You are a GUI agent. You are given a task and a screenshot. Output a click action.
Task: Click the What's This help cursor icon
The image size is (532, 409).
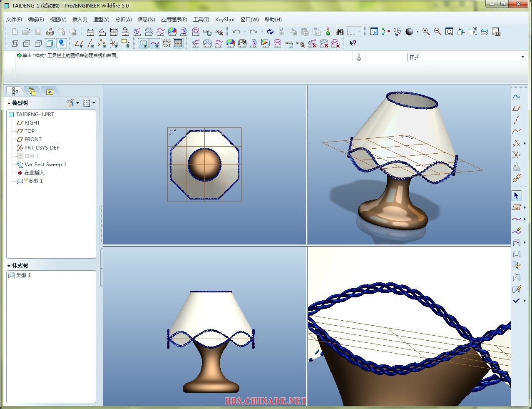tap(353, 43)
